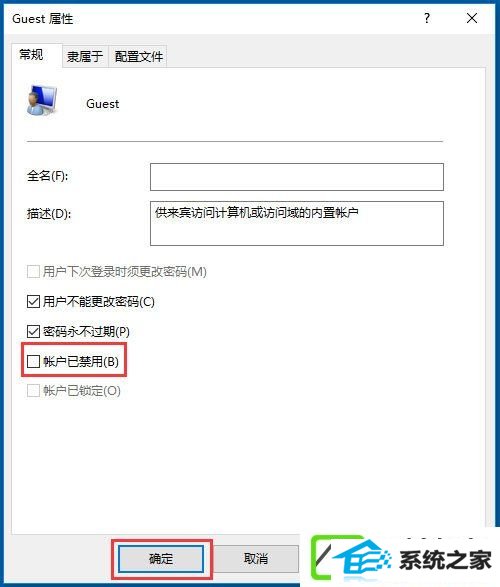The height and width of the screenshot is (587, 500).
Task: Toggle 用户不能更改密码(C) checkbox
Action: [x=33, y=301]
